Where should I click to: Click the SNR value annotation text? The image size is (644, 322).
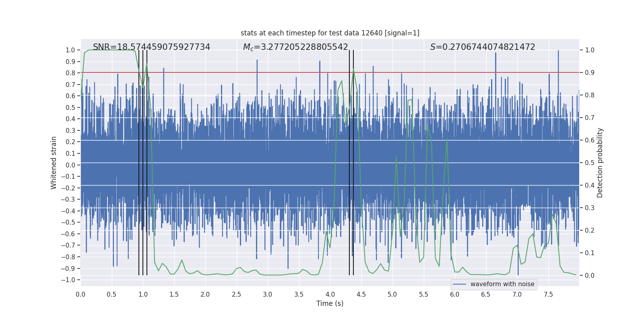pos(151,47)
